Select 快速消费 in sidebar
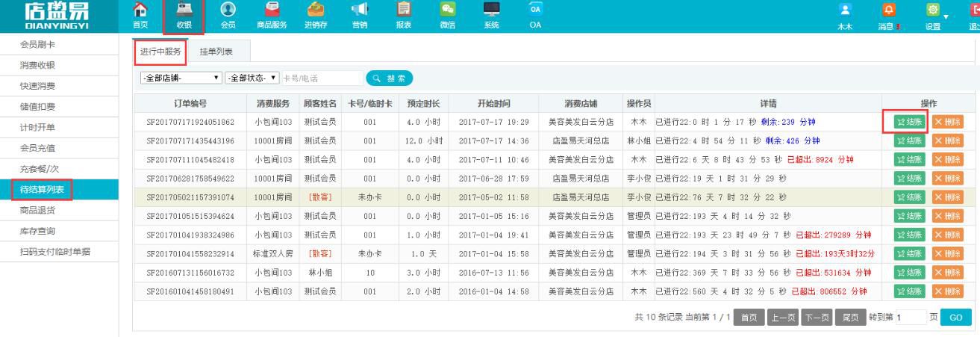This screenshot has width=980, height=337. click(x=59, y=86)
